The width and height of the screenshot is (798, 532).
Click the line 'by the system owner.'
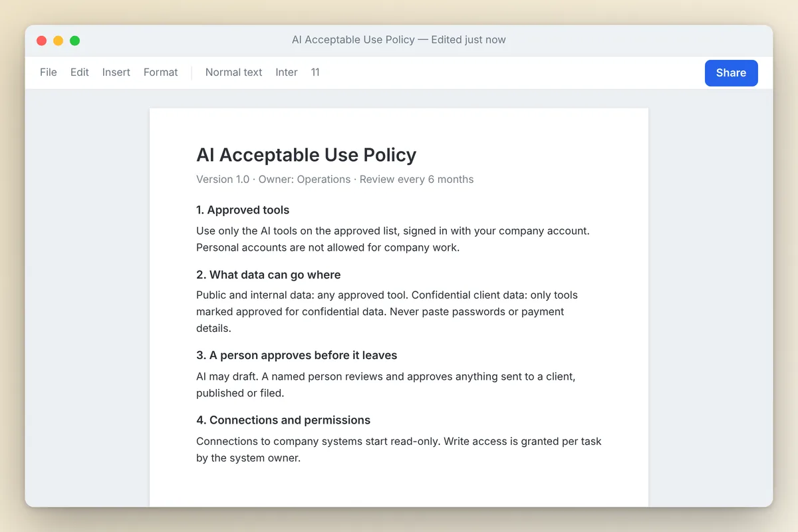coord(249,458)
